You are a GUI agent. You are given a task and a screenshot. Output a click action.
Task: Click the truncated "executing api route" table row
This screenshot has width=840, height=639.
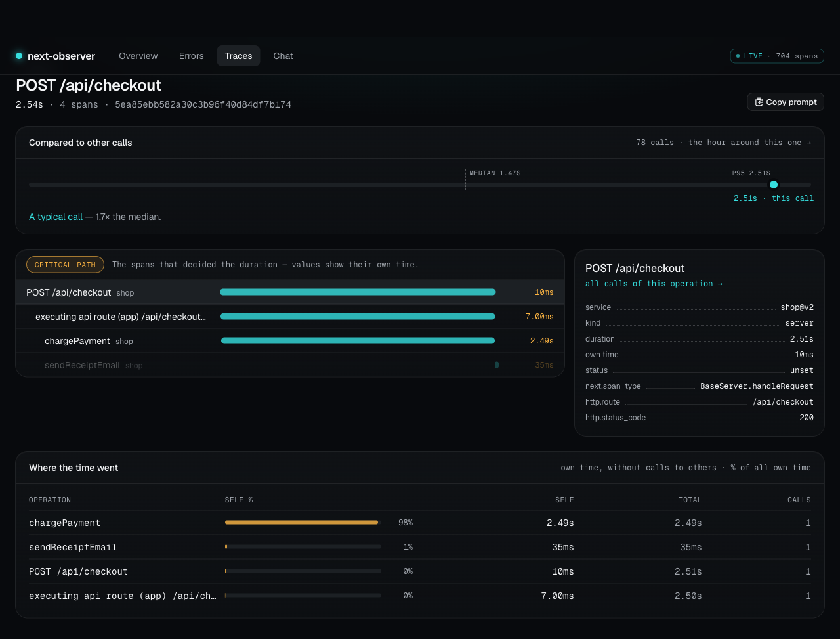(x=420, y=596)
